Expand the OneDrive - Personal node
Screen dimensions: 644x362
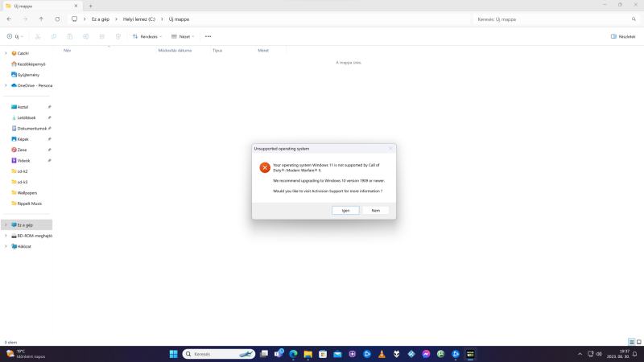pyautogui.click(x=6, y=85)
